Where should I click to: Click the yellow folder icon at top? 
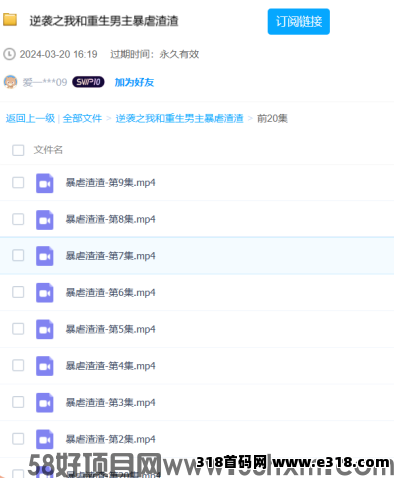(x=10, y=20)
